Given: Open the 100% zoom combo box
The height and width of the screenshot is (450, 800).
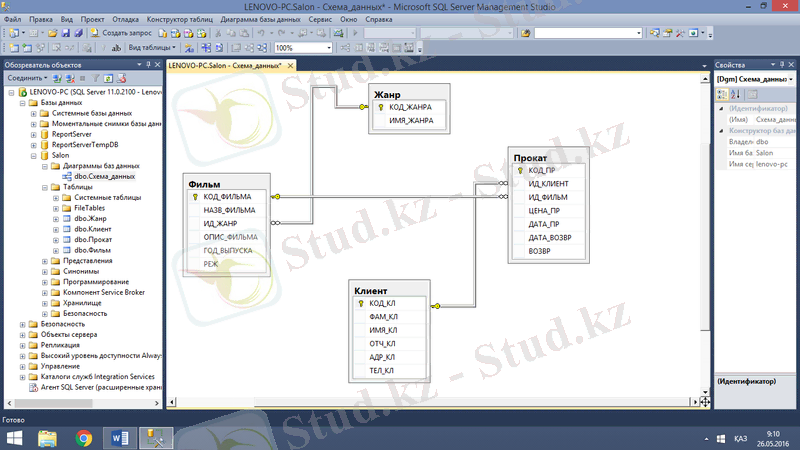Looking at the screenshot, I should coord(304,48).
